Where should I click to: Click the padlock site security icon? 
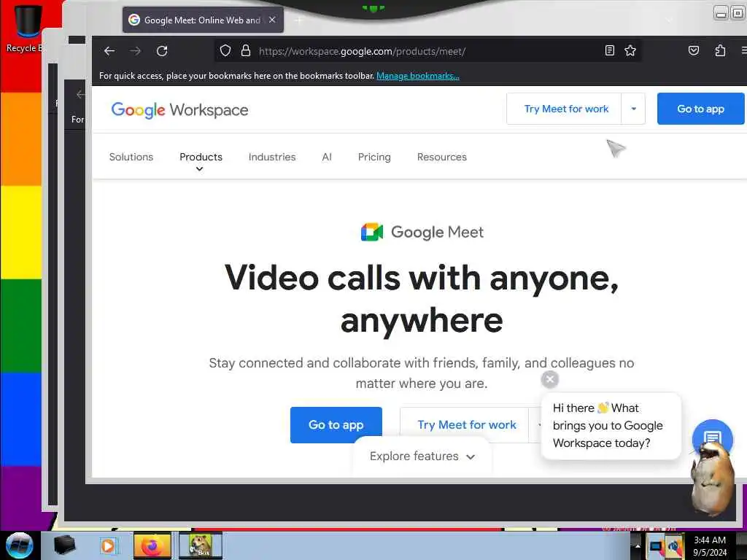pyautogui.click(x=246, y=50)
